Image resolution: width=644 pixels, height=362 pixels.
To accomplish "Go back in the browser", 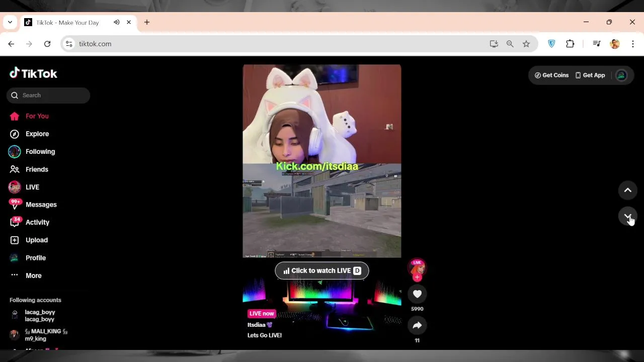I will (11, 44).
